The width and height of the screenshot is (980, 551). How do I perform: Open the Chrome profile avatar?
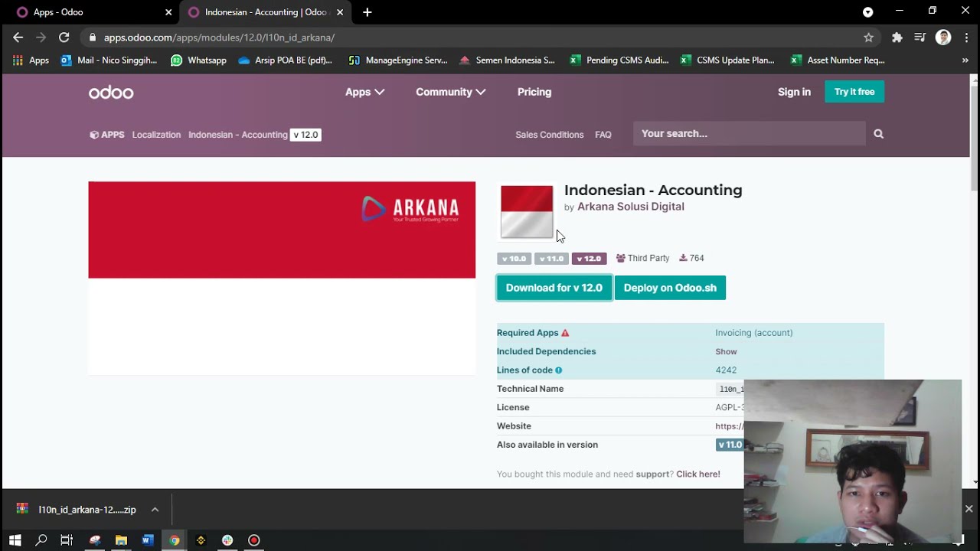[942, 37]
